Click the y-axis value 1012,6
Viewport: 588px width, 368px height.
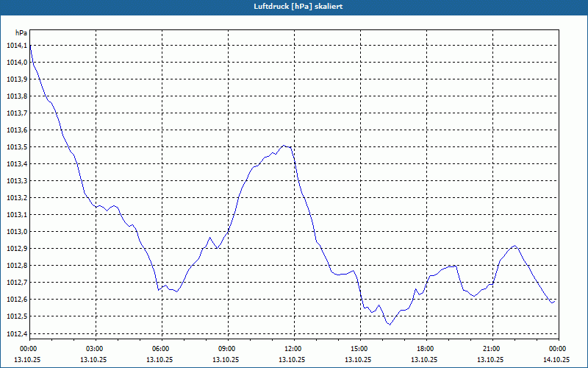tap(17, 300)
